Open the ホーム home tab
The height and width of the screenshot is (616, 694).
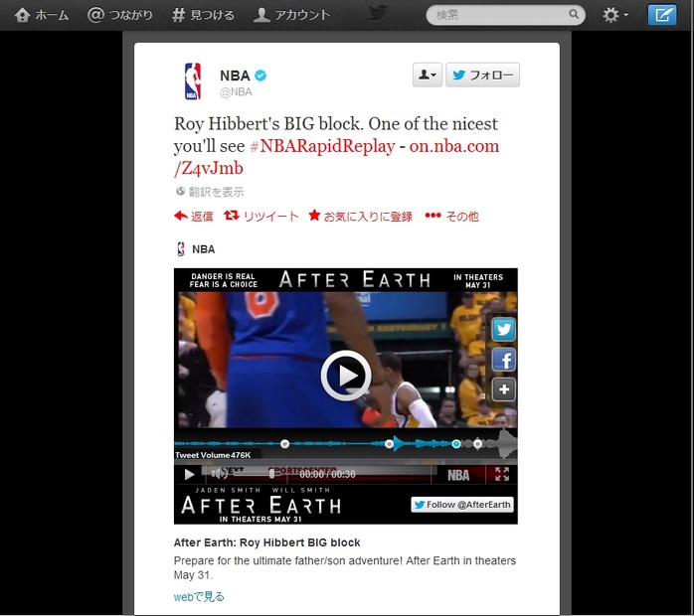[41, 15]
